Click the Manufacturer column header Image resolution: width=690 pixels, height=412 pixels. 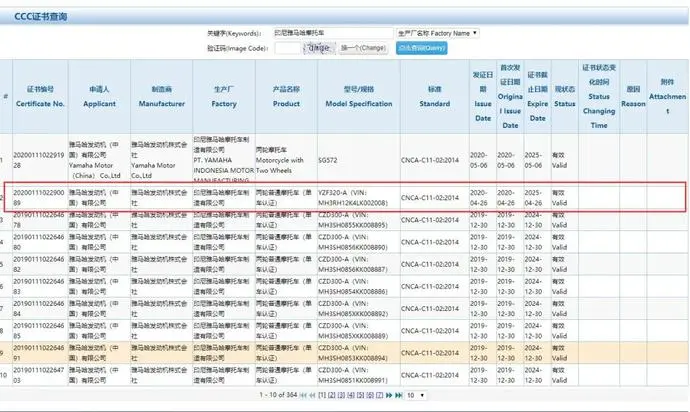pyautogui.click(x=161, y=96)
